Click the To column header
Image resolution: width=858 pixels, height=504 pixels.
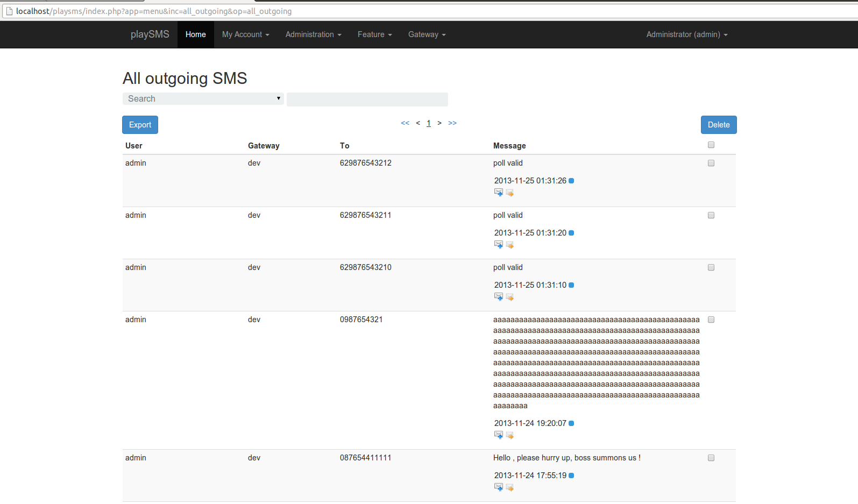point(345,146)
